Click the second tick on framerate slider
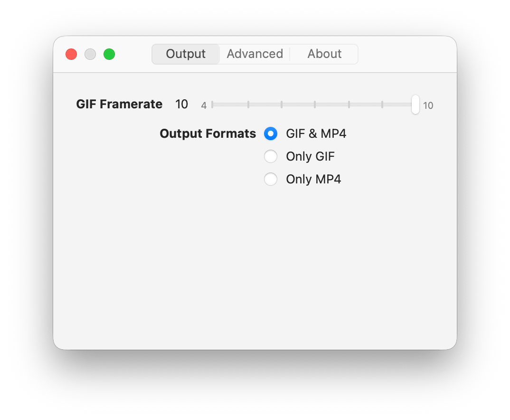The height and width of the screenshot is (420, 510). [248, 105]
